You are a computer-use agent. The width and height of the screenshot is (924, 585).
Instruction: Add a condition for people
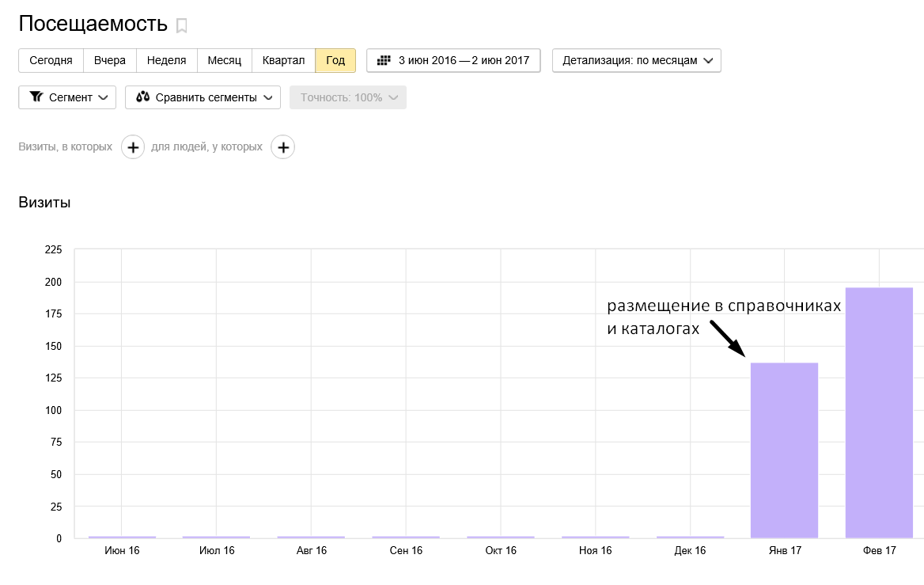point(282,147)
